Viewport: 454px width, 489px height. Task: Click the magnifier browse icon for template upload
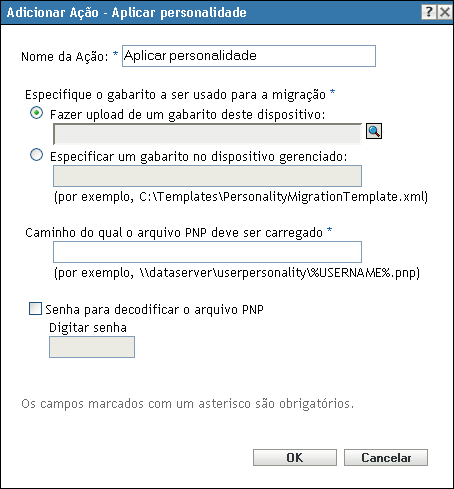pos(374,131)
